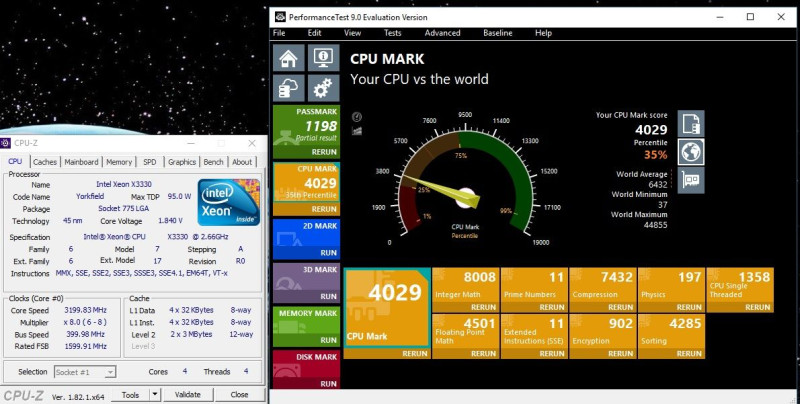
Task: Show the CPU Mark score report document icon
Action: [691, 123]
